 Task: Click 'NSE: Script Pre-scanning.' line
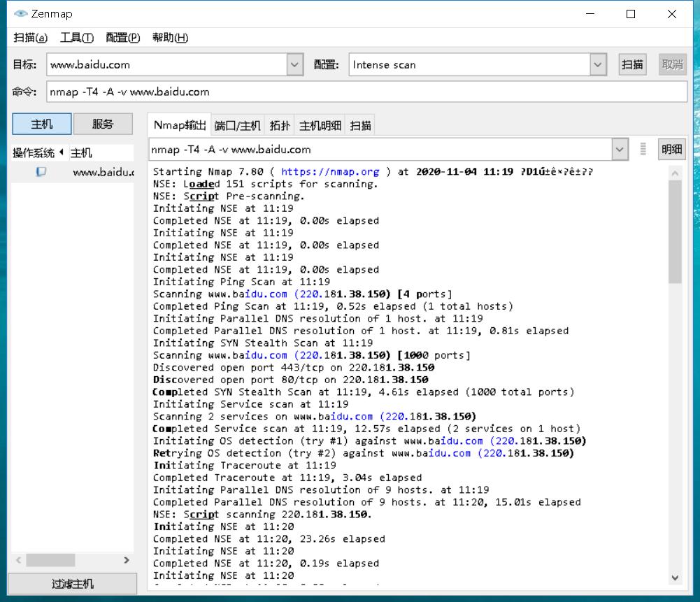[x=229, y=196]
